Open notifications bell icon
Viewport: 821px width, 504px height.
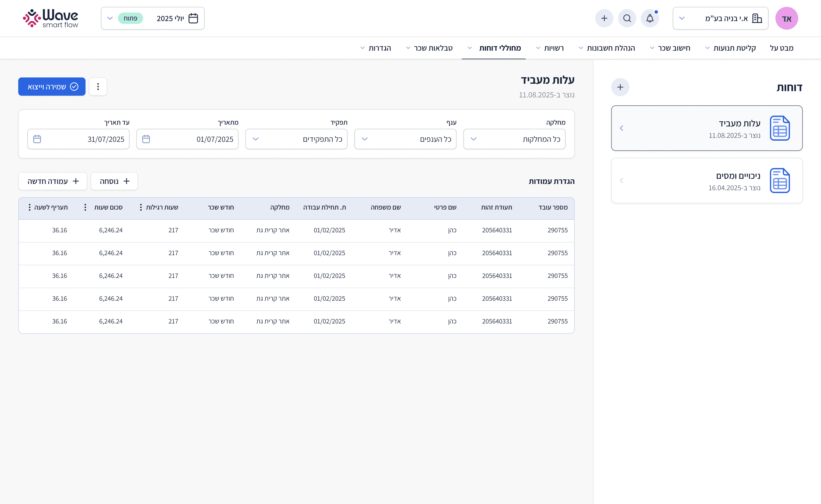(x=649, y=18)
